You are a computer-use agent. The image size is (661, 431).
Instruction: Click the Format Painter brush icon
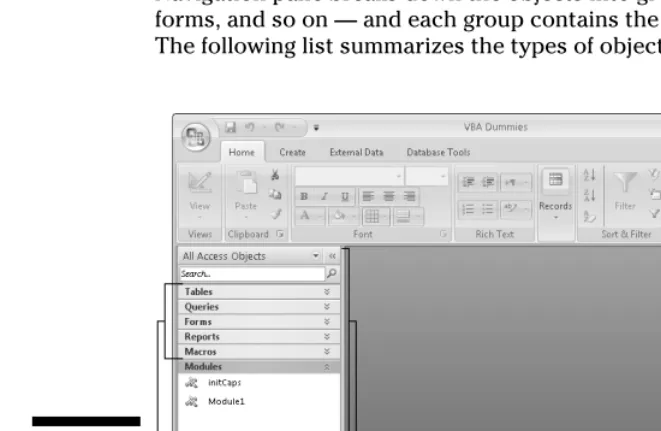[x=276, y=214]
